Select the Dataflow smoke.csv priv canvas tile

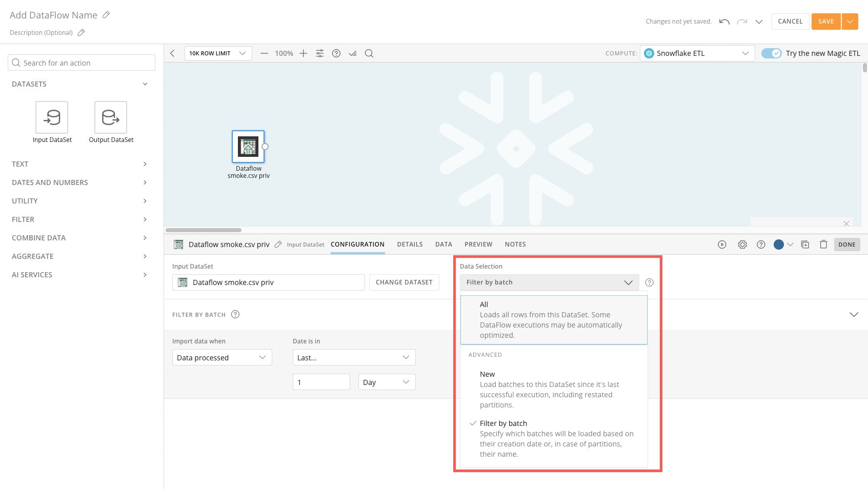coord(248,147)
